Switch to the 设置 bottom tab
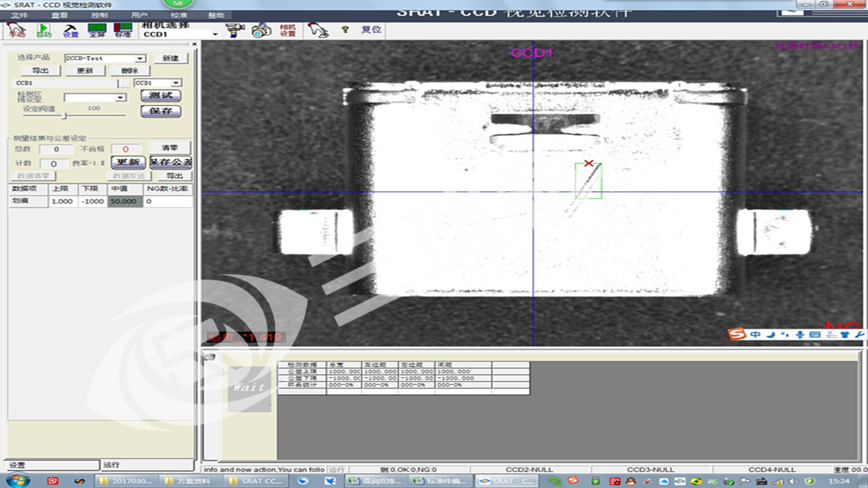The width and height of the screenshot is (868, 488). click(53, 465)
